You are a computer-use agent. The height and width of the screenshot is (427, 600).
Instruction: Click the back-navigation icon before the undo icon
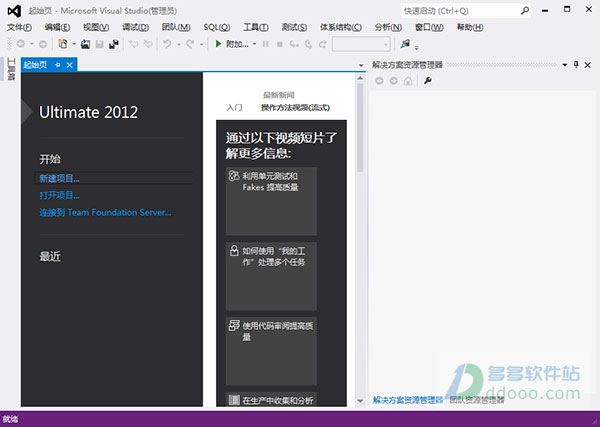pos(134,44)
